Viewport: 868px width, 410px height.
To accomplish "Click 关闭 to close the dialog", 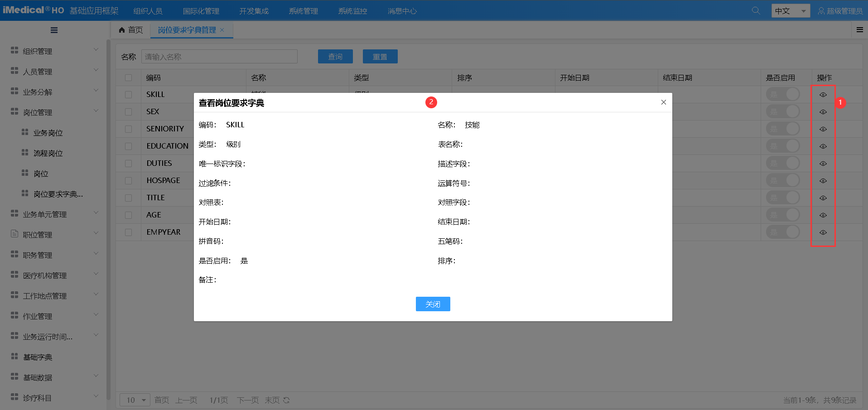I will (433, 304).
